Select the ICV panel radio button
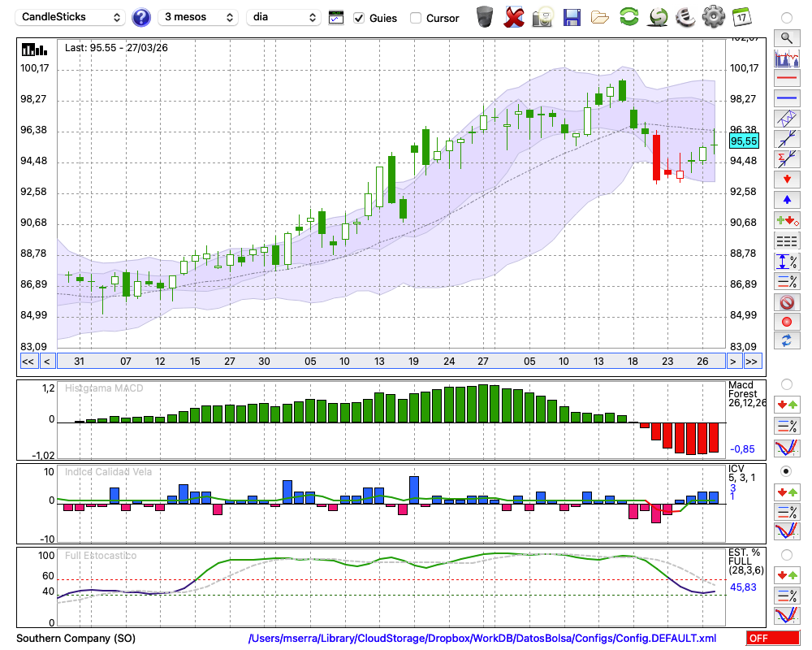The image size is (812, 650). coord(787,471)
